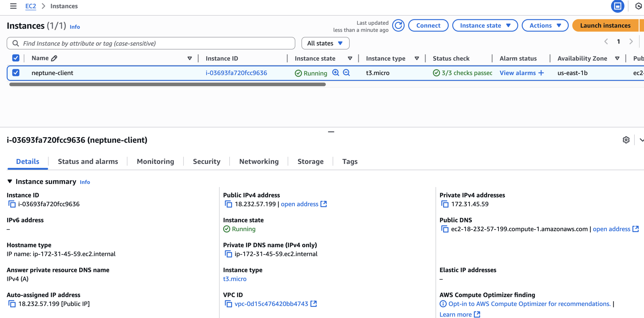
Task: Open the Instance state dropdown button
Action: [x=485, y=26]
